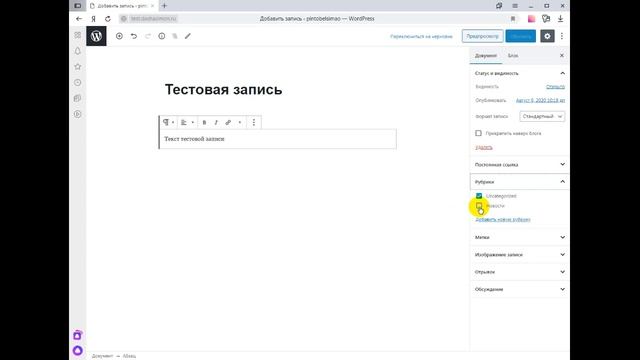The width and height of the screenshot is (640, 360).
Task: Open the pink extension icon
Action: pos(531,19)
